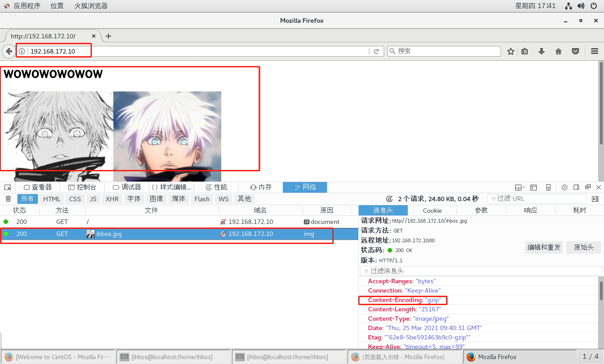Open the Firefox hamburger menu

pyautogui.click(x=594, y=51)
